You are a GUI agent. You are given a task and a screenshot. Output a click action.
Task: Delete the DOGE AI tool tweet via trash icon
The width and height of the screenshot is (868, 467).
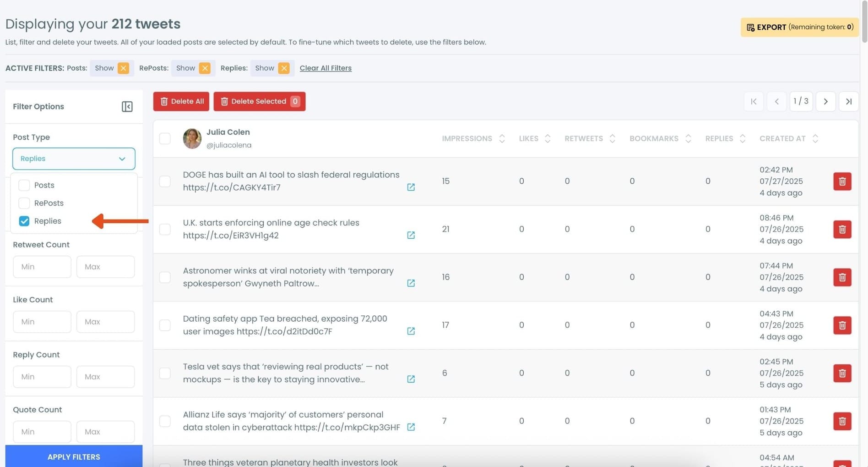(x=841, y=181)
